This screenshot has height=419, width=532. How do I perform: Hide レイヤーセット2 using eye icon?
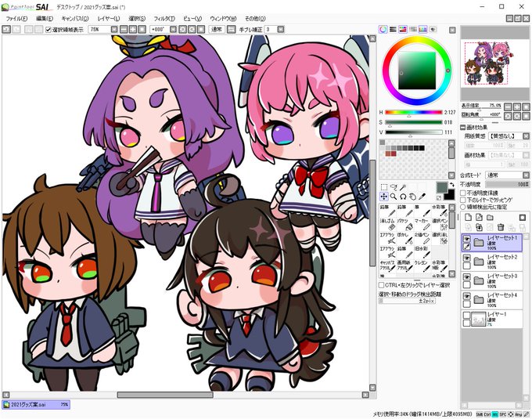click(467, 258)
